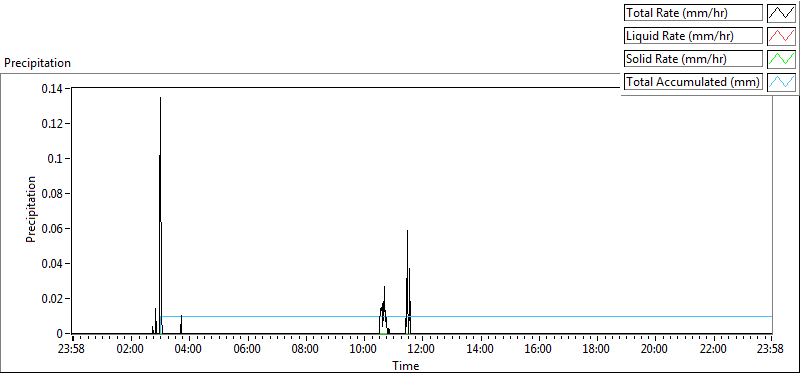
Task: Click the 02:00 x-axis time label
Action: (x=131, y=350)
